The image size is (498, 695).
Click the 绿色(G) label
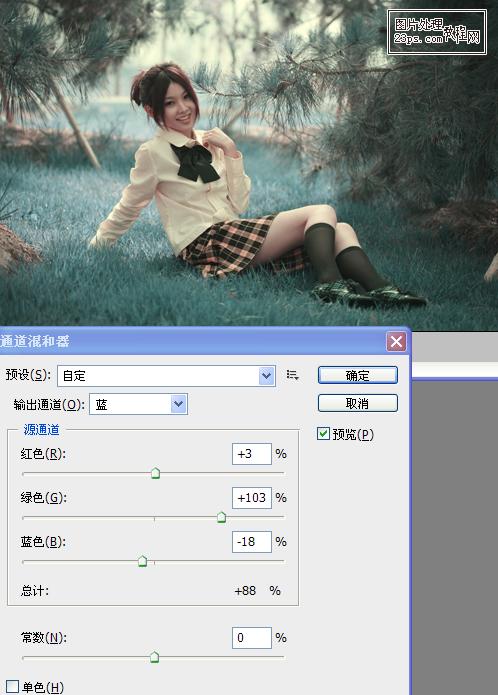(x=43, y=498)
